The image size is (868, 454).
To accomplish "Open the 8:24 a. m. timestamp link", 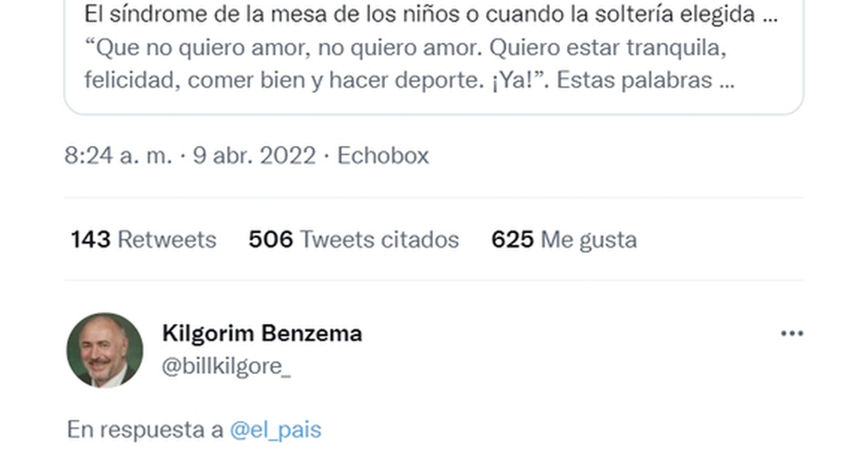I will 118,155.
